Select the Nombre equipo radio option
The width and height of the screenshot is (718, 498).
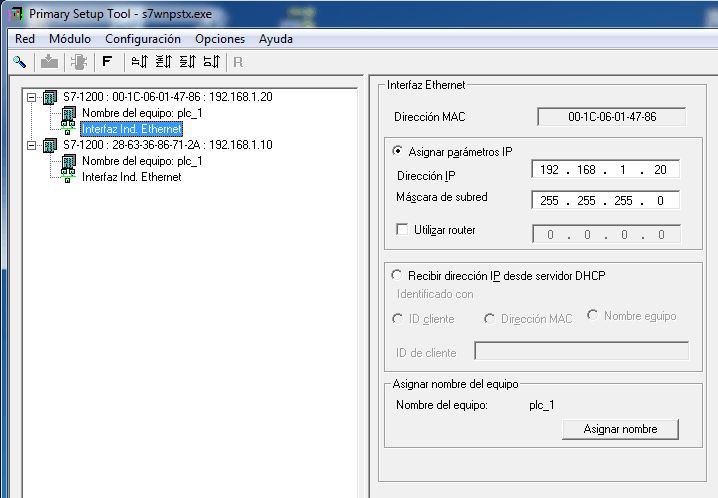[593, 315]
